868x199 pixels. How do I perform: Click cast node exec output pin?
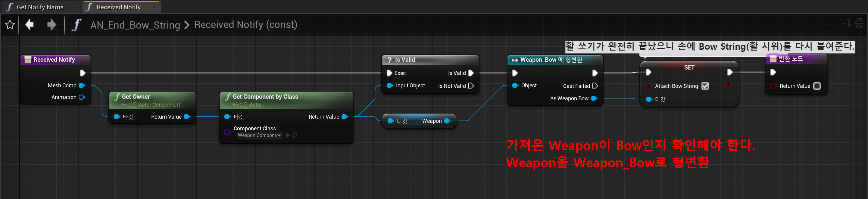pos(595,73)
